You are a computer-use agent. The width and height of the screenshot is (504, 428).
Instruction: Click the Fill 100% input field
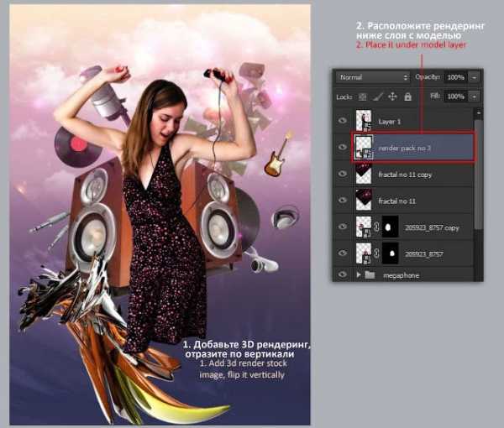pyautogui.click(x=456, y=97)
